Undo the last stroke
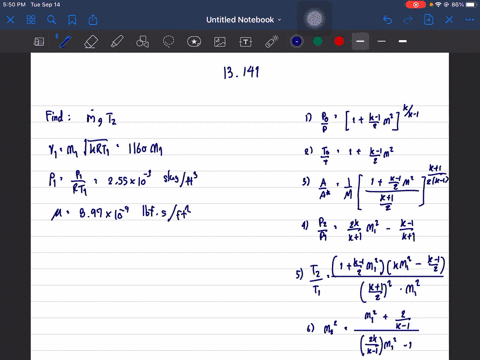The image size is (480, 360). click(387, 20)
